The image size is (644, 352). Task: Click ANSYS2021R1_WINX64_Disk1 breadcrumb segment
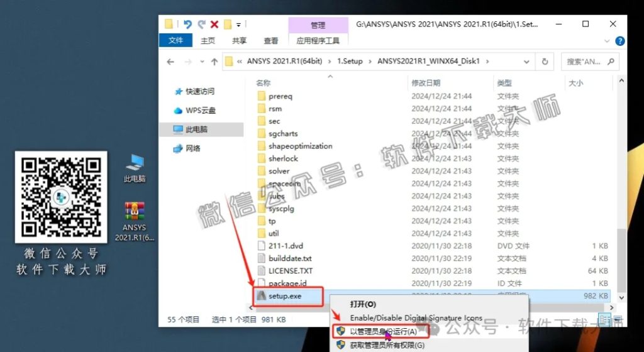click(x=428, y=61)
